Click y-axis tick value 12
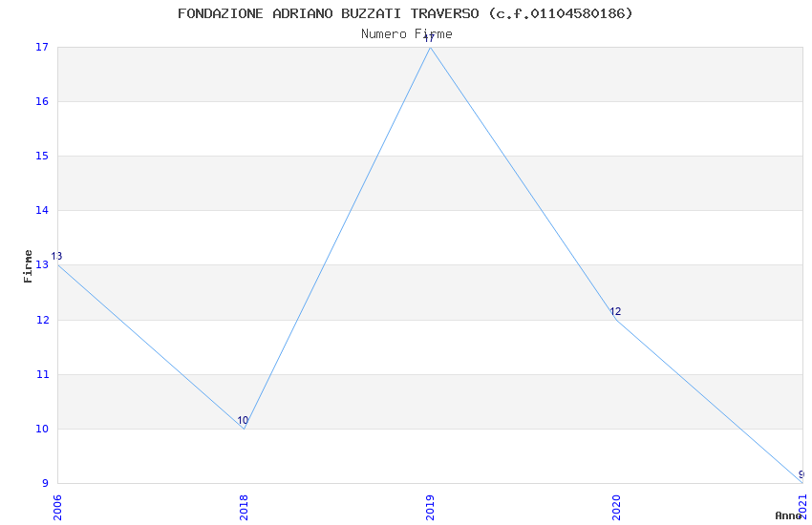Screen dimensions: 812x525 (x=42, y=320)
